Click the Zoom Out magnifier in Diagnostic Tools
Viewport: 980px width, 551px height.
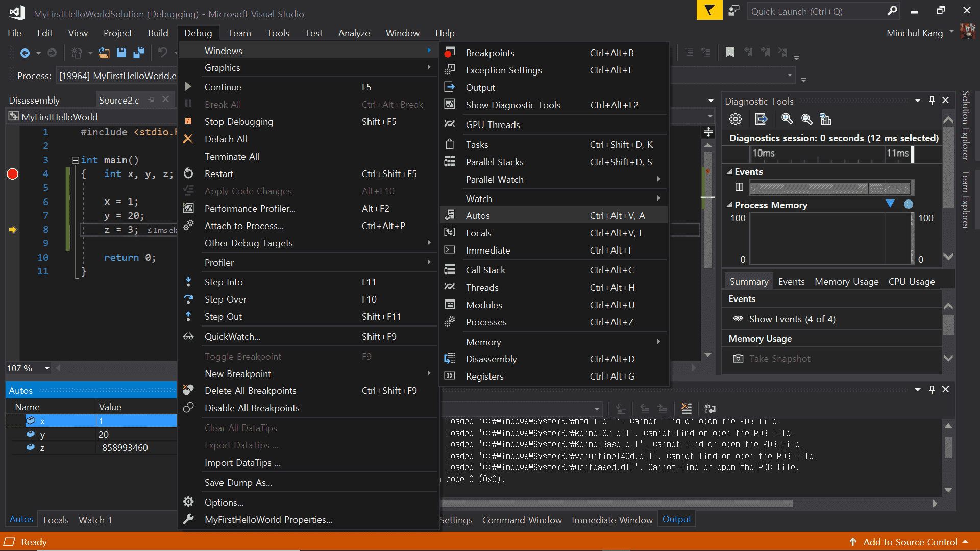point(807,119)
